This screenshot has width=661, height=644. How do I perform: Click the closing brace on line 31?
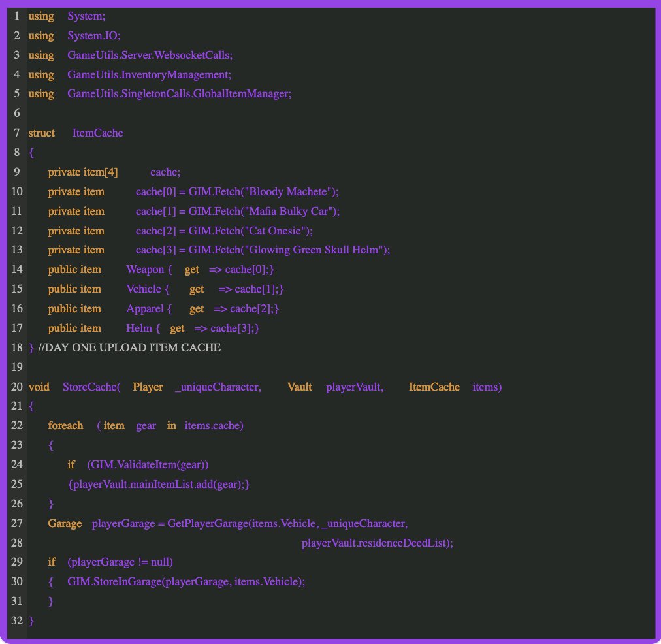pos(51,601)
